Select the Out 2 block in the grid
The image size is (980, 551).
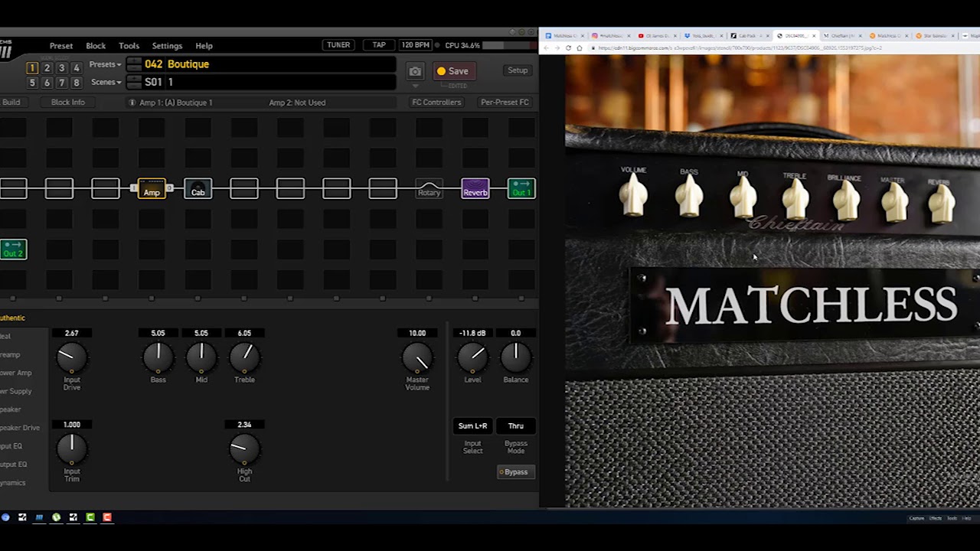[x=13, y=249]
